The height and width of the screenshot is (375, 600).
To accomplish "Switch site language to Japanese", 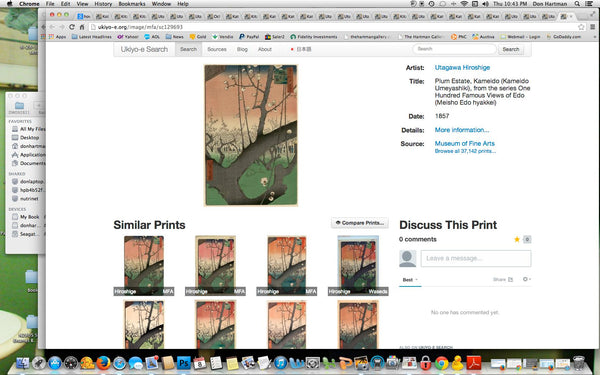I will pos(301,49).
